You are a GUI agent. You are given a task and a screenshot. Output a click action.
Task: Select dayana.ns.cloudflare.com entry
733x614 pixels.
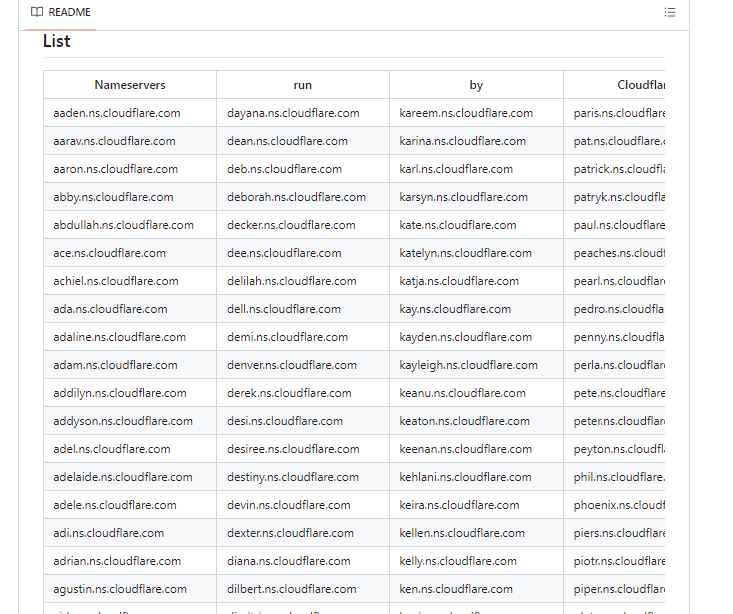(290, 113)
